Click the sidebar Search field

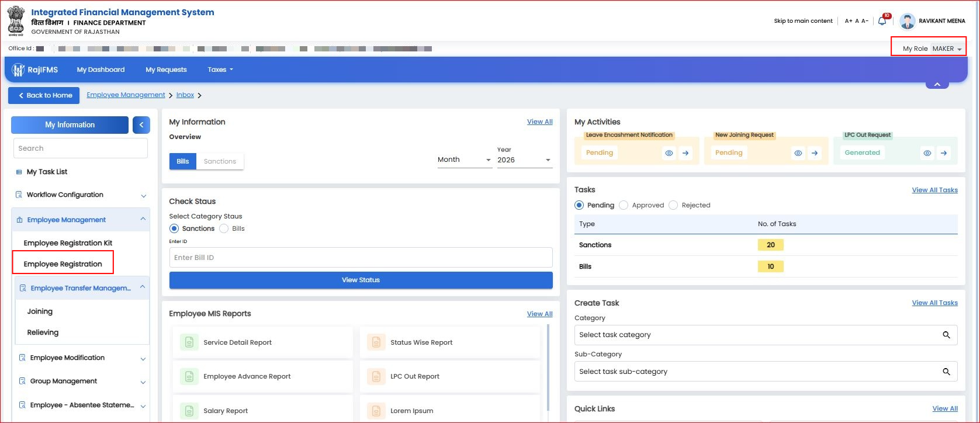click(x=81, y=148)
